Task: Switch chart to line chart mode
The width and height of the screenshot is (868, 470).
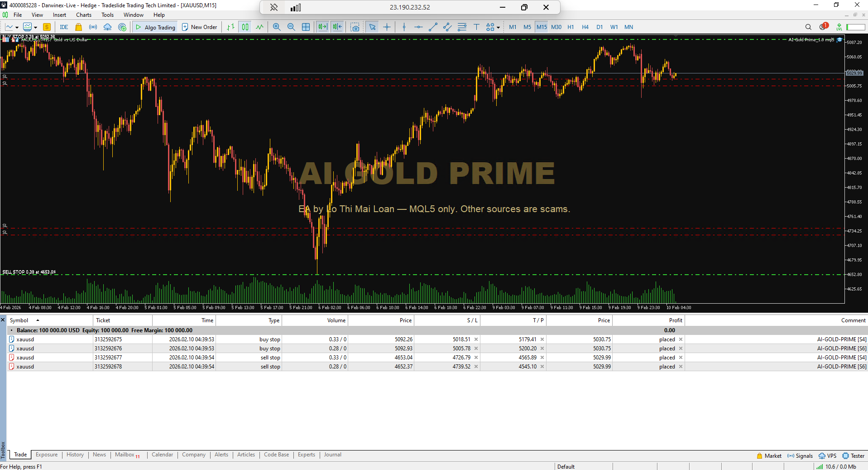Action: (259, 27)
